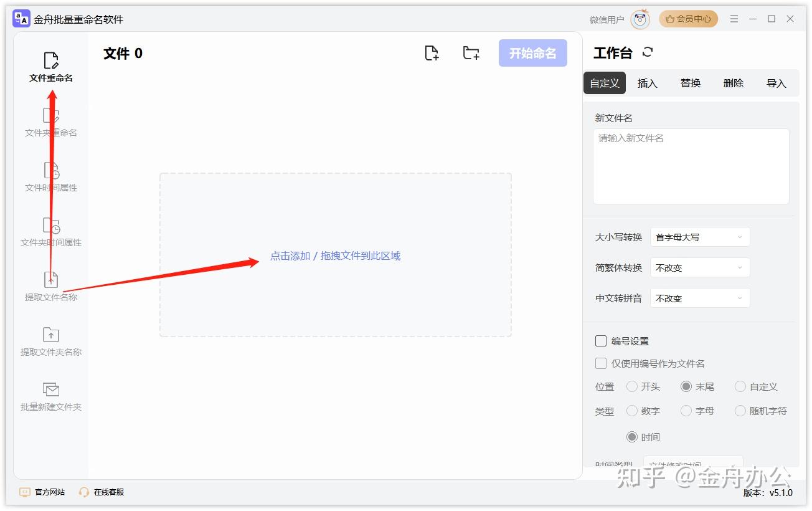Switch to the 替换 tab
Image resolution: width=812 pixels, height=511 pixels.
tap(690, 82)
